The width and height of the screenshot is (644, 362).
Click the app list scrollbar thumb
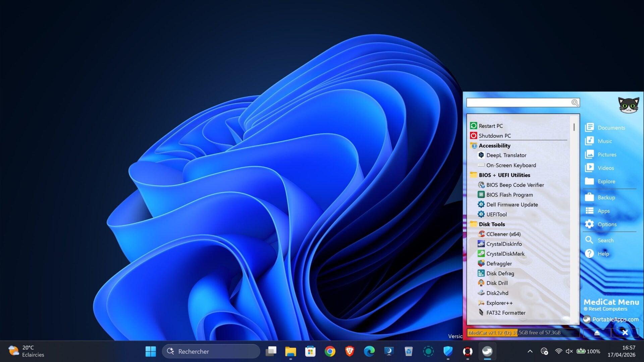pos(574,127)
